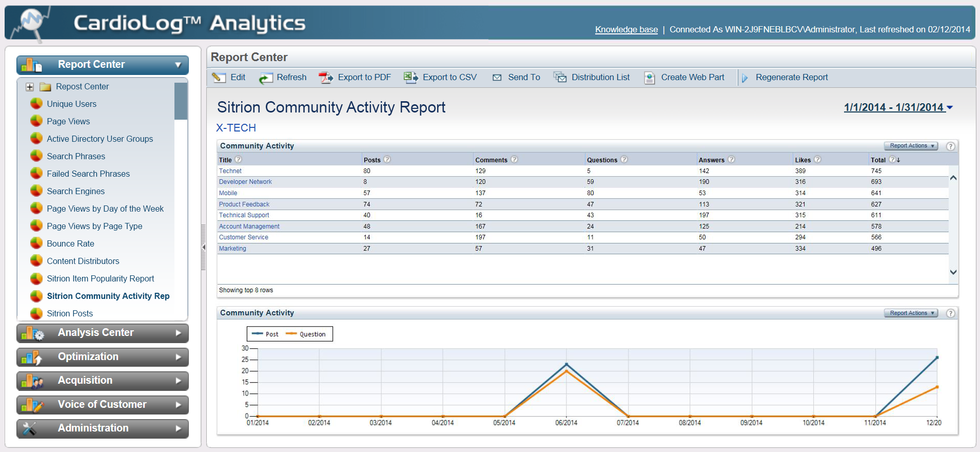
Task: Click the sidebar collapse splitter handle
Action: [x=203, y=247]
